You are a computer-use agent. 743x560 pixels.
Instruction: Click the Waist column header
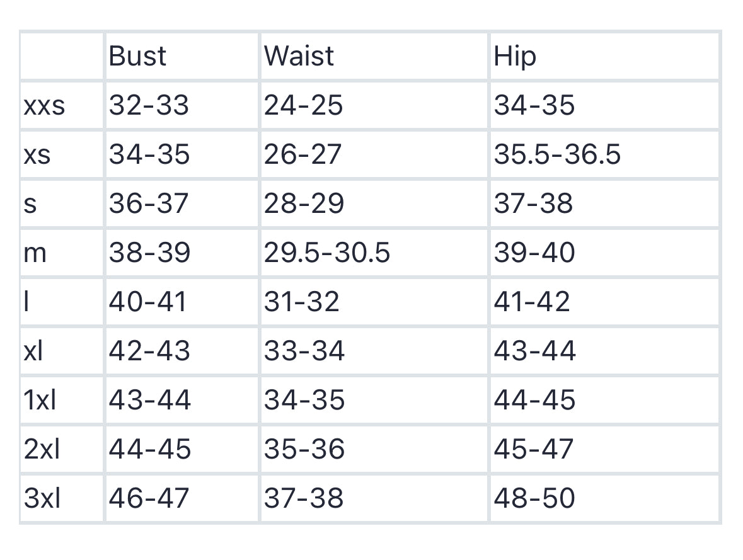click(x=299, y=56)
